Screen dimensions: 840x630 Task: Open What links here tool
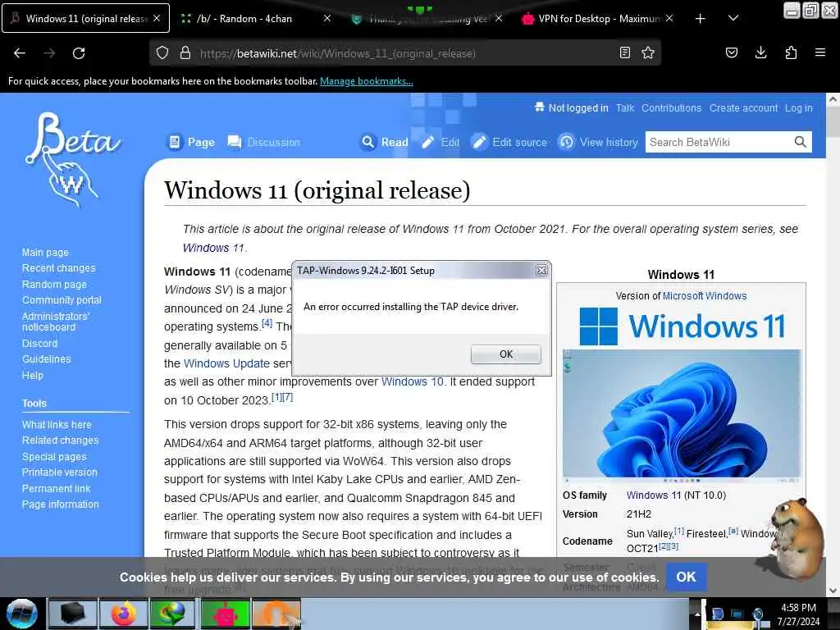[57, 424]
